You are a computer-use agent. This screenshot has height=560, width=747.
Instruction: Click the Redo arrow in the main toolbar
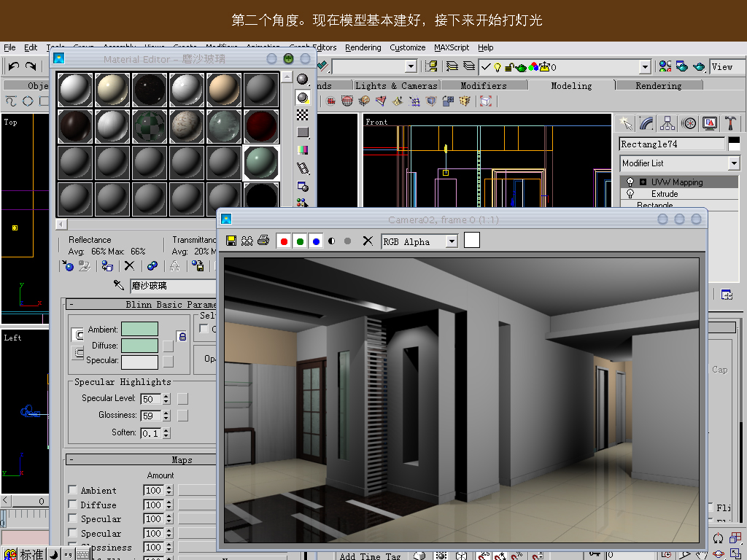point(31,66)
